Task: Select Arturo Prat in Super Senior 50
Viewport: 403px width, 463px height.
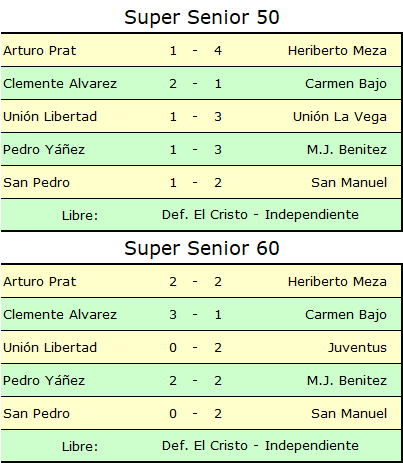Action: [x=40, y=51]
